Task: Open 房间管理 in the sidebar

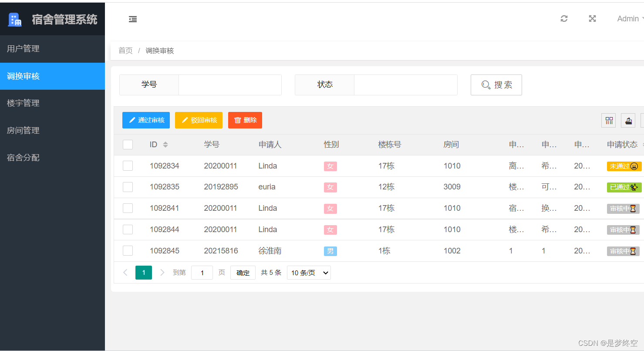Action: [52, 130]
